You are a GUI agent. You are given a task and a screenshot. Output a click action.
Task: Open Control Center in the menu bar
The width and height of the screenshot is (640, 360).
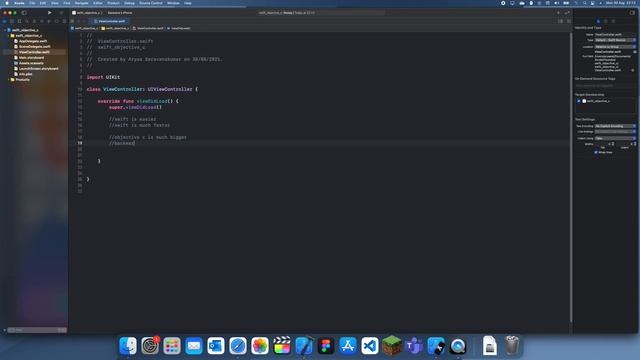pos(592,3)
